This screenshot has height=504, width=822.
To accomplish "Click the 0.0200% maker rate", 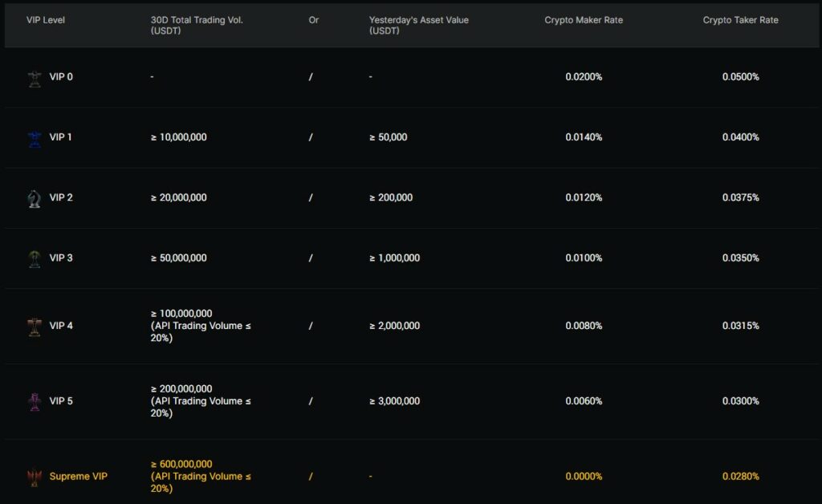I will (584, 77).
